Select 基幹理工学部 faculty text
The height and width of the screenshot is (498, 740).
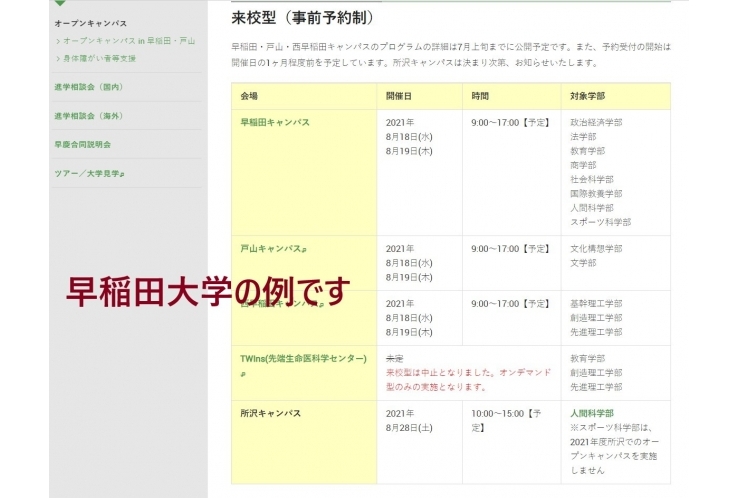(596, 304)
